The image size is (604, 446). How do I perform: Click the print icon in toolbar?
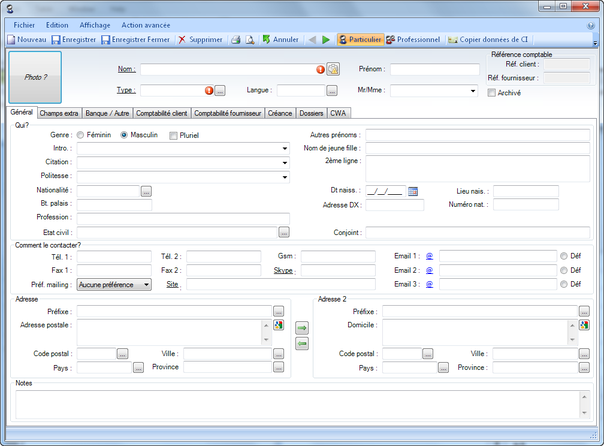tap(235, 40)
